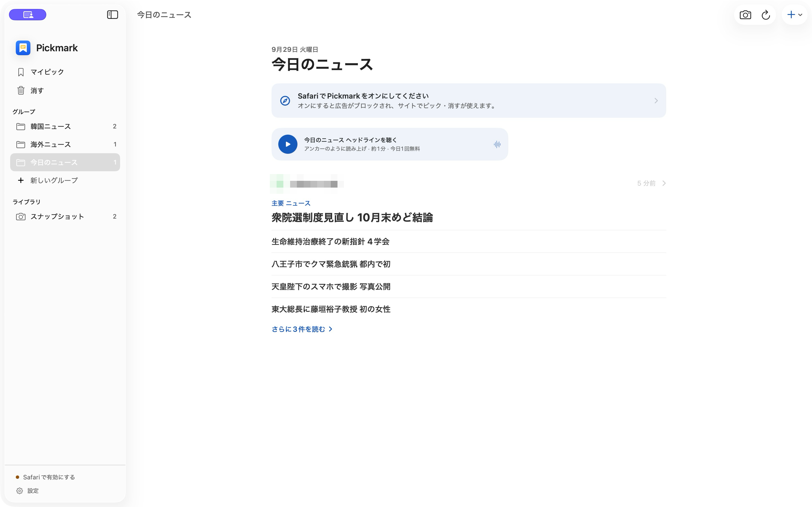Open 設定 gear settings
812x507 pixels.
[x=28, y=491]
